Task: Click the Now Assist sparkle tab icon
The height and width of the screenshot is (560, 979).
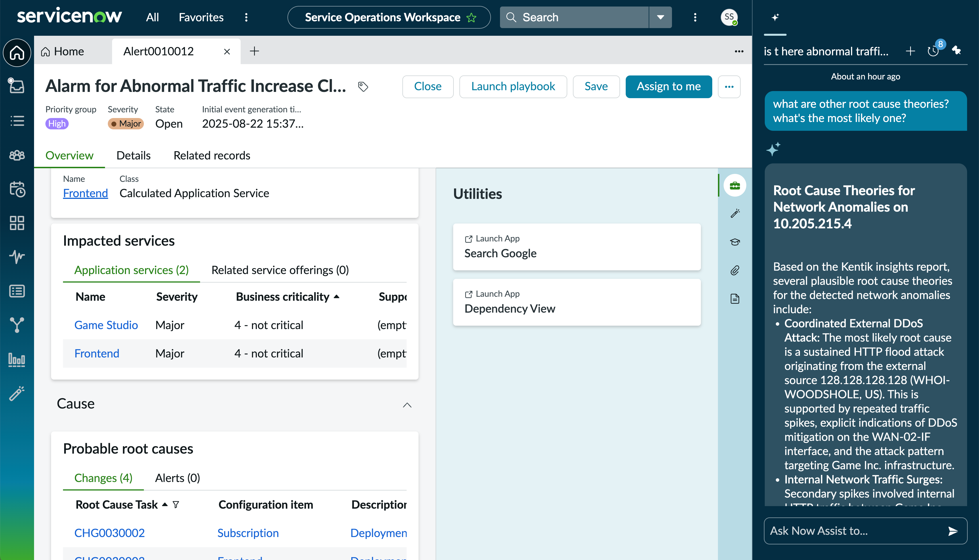Action: [x=775, y=17]
